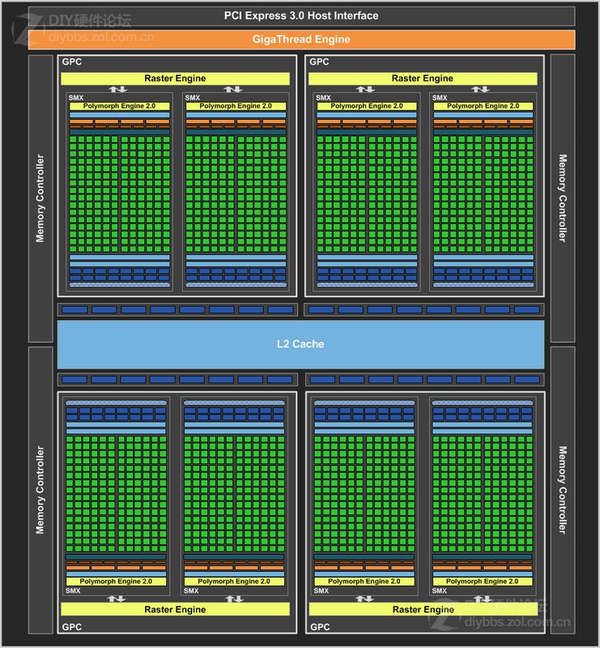The height and width of the screenshot is (648, 600).
Task: Select the SMX label of second bottom-right unit
Action: click(439, 591)
